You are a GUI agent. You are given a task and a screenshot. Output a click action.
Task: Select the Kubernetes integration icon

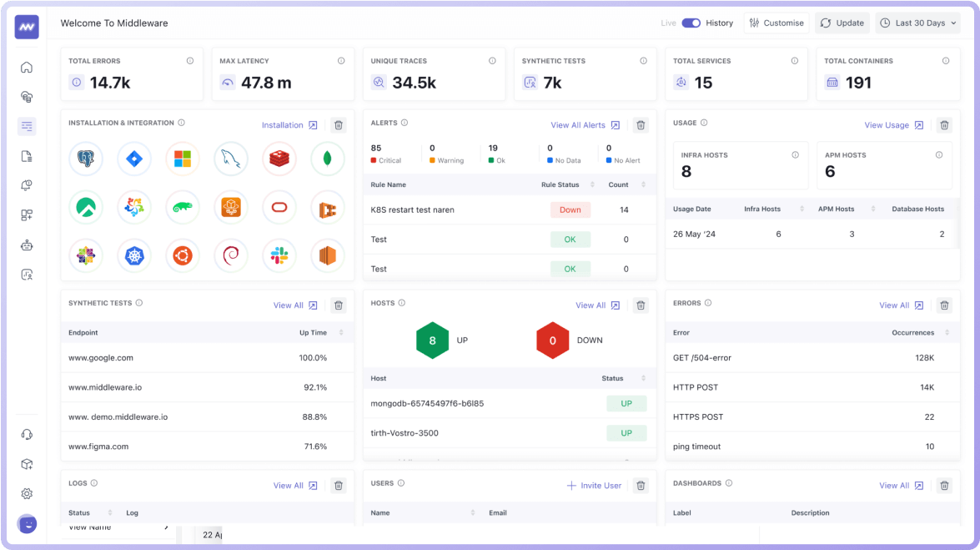(x=134, y=256)
